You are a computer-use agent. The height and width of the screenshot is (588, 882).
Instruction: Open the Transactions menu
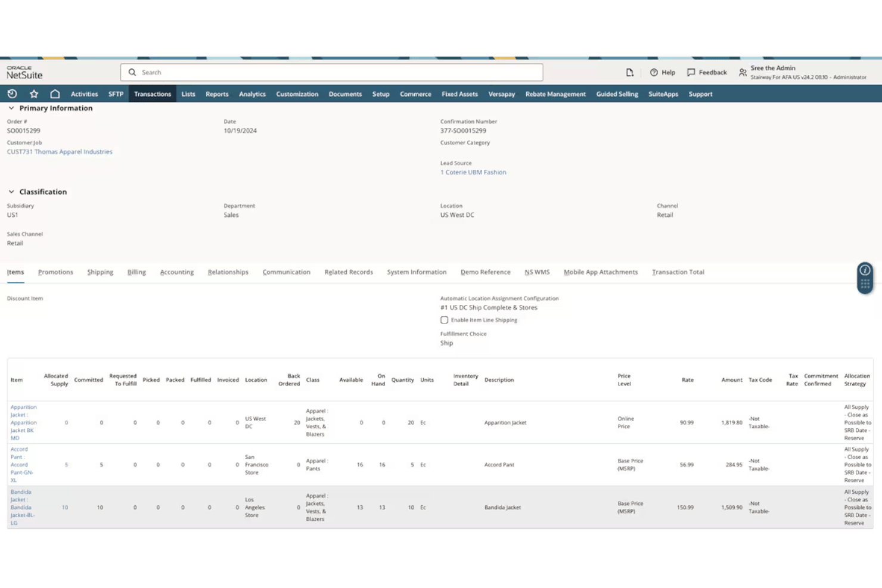click(153, 94)
